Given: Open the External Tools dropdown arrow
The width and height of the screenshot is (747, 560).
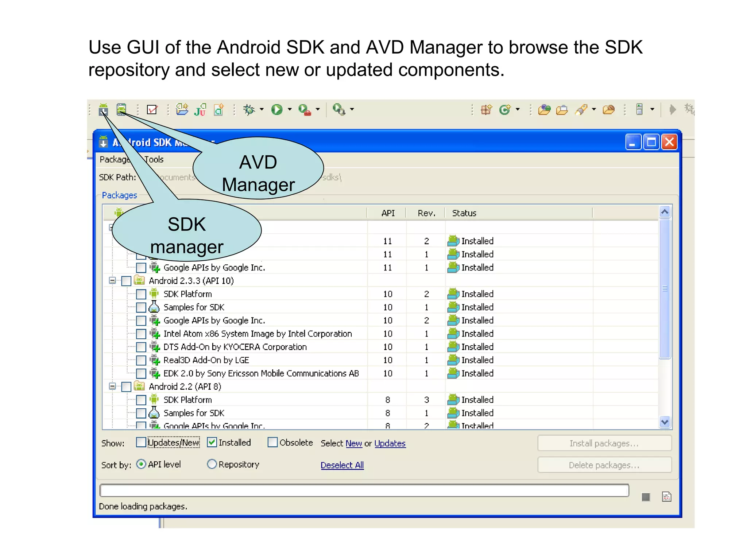Looking at the screenshot, I should (318, 109).
